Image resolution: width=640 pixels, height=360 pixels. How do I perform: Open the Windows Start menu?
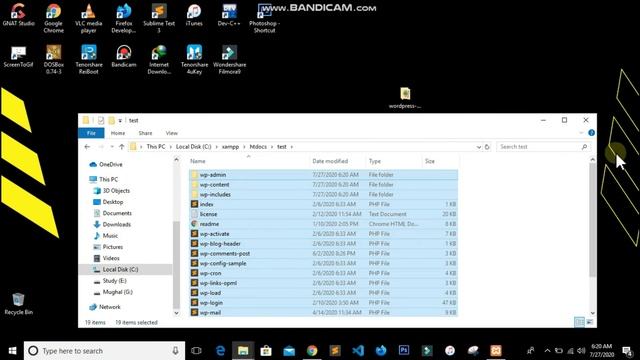[12, 351]
